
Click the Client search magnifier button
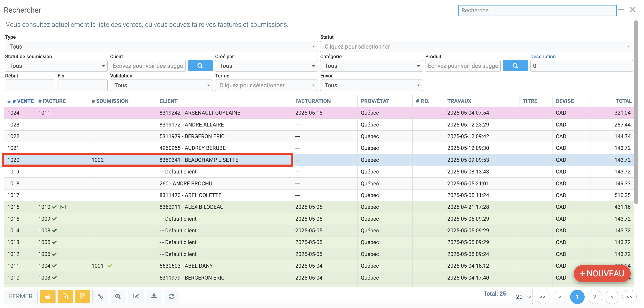200,66
